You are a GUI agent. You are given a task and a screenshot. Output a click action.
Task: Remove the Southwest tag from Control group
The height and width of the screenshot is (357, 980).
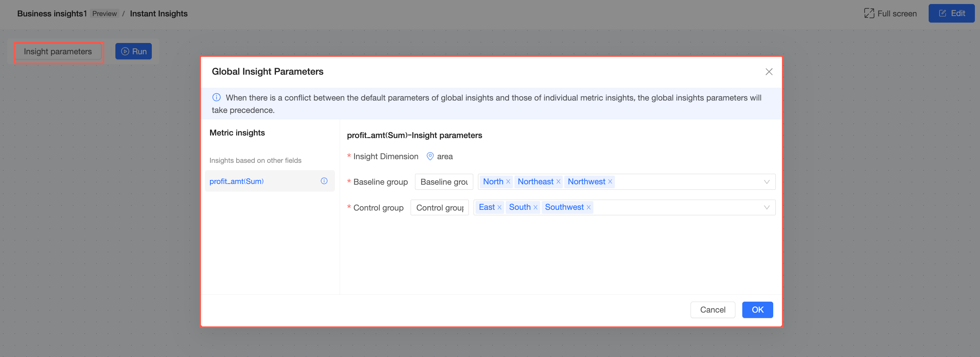click(x=588, y=207)
